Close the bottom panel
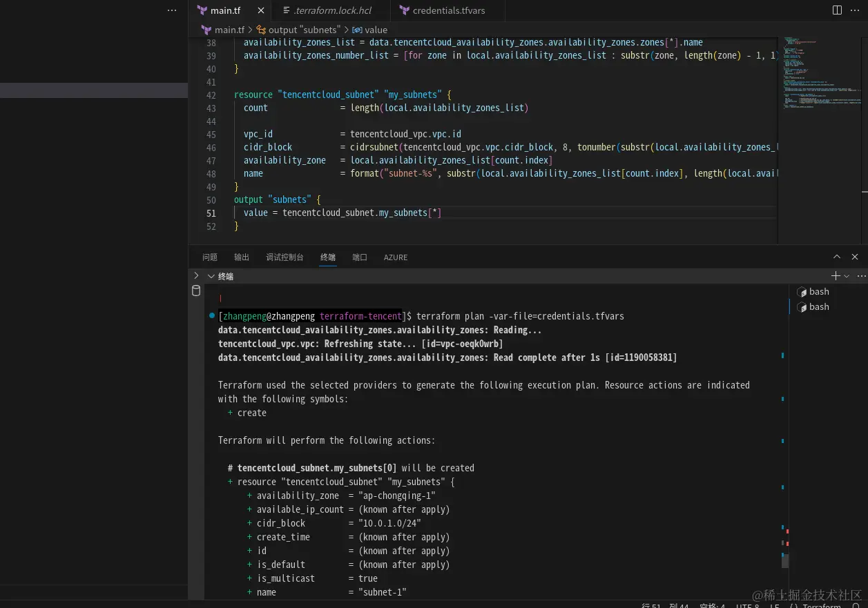This screenshot has width=868, height=608. click(855, 257)
